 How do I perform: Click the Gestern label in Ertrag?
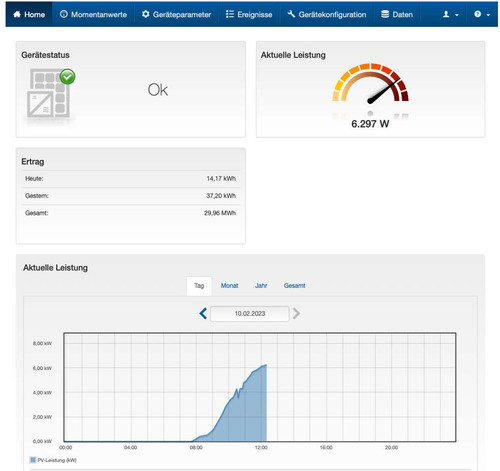(x=37, y=196)
